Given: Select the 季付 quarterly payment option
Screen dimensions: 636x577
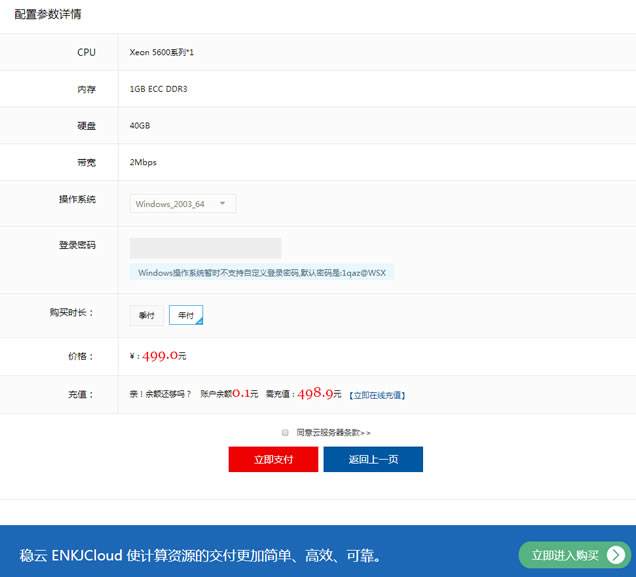Looking at the screenshot, I should [146, 315].
